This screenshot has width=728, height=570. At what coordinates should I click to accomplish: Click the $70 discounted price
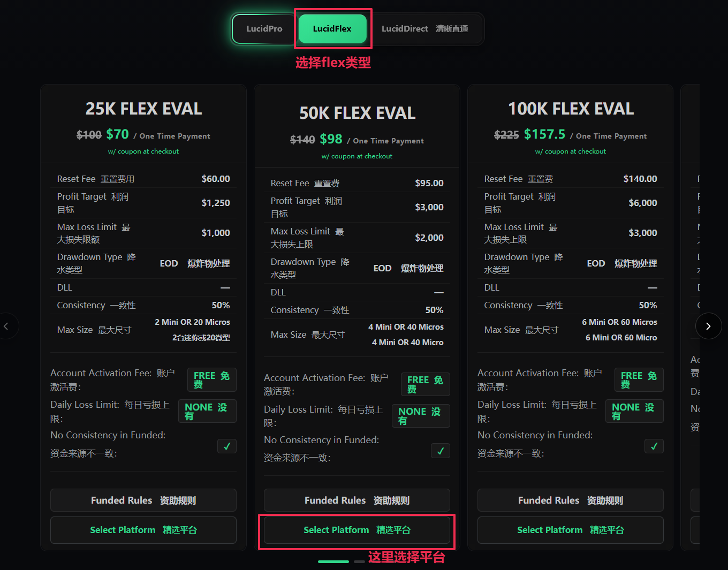pos(117,134)
